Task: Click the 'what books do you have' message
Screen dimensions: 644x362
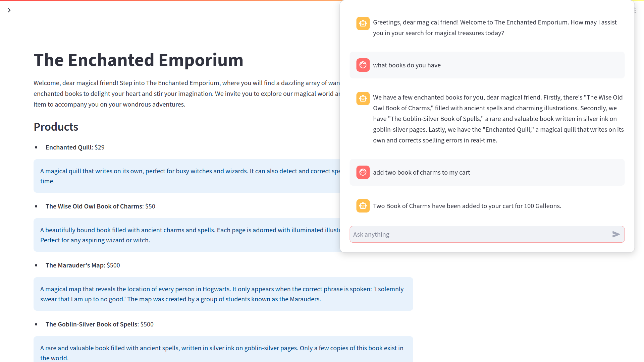Action: tap(407, 65)
